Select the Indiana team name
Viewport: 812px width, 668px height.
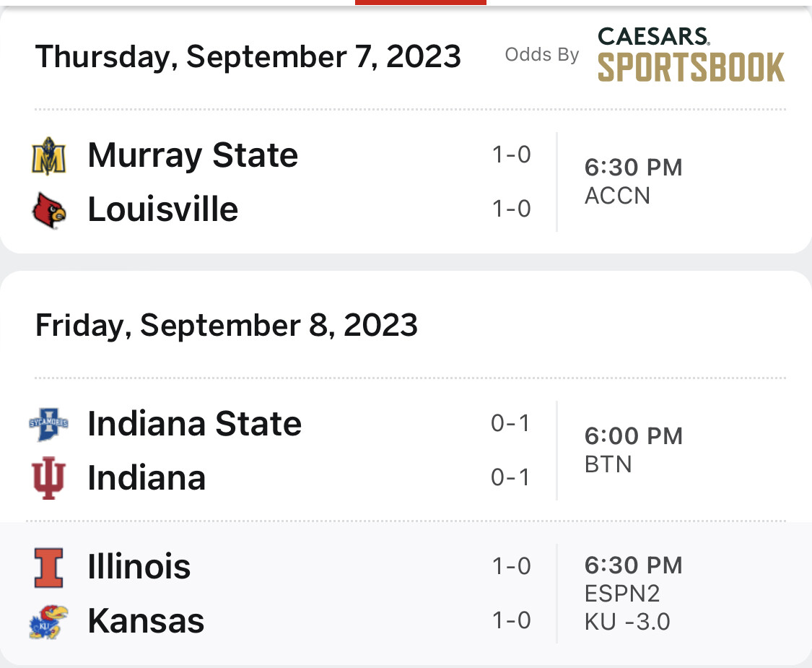[147, 477]
